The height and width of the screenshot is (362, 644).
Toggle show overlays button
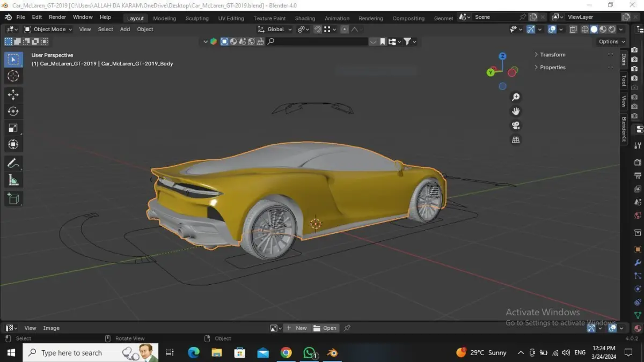[x=552, y=29]
